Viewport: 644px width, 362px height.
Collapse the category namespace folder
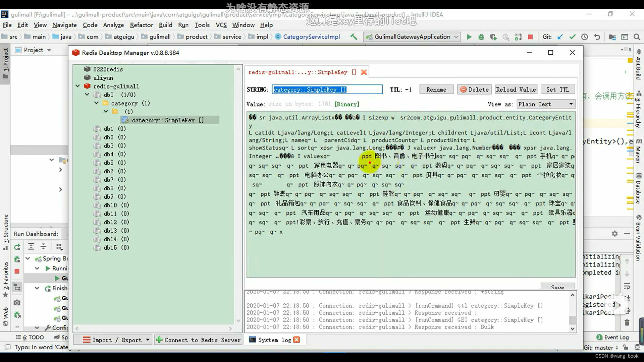pyautogui.click(x=97, y=103)
